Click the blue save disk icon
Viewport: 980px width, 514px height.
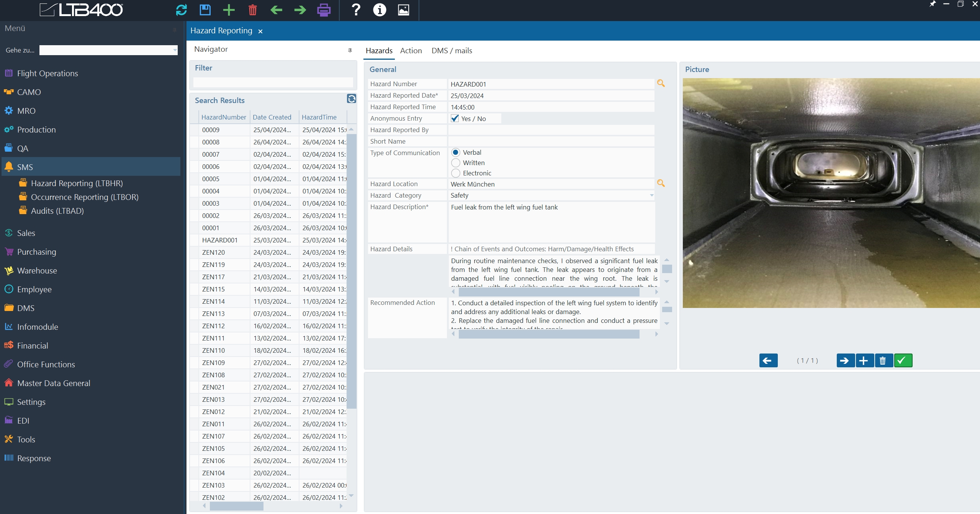coord(205,10)
